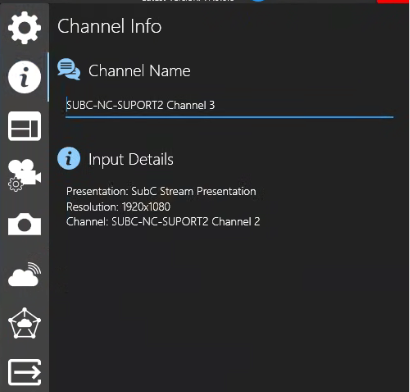
Task: Select the Resolution: 1920x1080 line
Action: (x=118, y=207)
